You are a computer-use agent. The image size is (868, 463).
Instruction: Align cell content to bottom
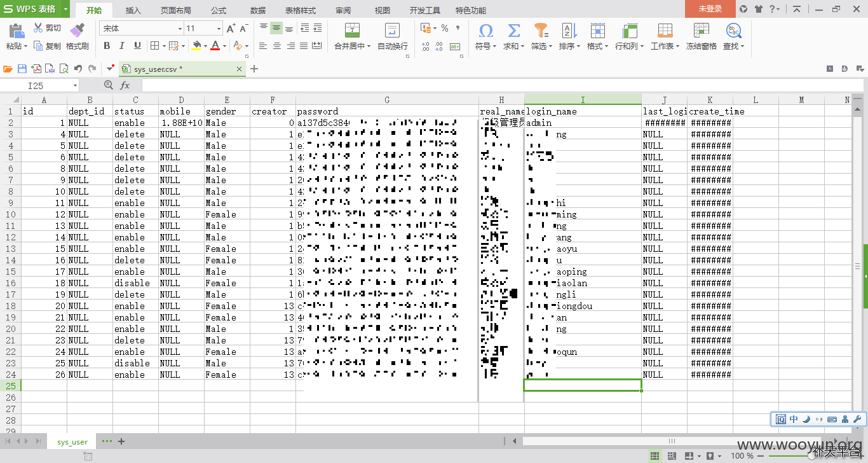(289, 28)
